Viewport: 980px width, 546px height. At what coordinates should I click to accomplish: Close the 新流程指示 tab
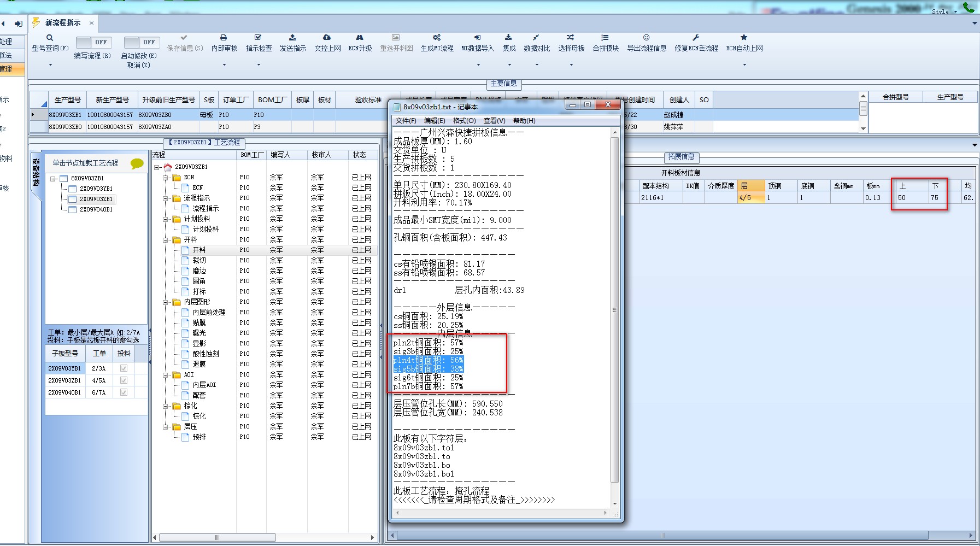pos(91,23)
